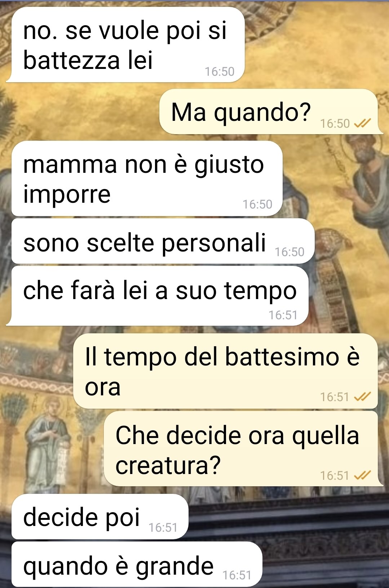Tap checkmarks icon on 'Che decide ora quella creatura?'
Image resolution: width=389 pixels, height=588 pixels.
point(362,475)
